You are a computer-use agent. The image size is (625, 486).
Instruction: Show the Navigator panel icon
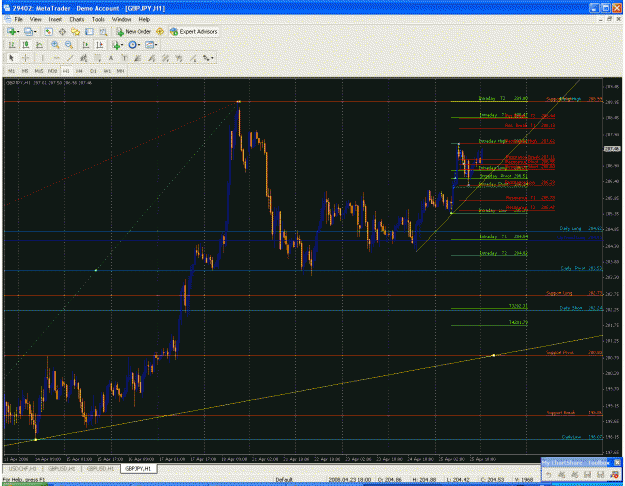point(75,31)
